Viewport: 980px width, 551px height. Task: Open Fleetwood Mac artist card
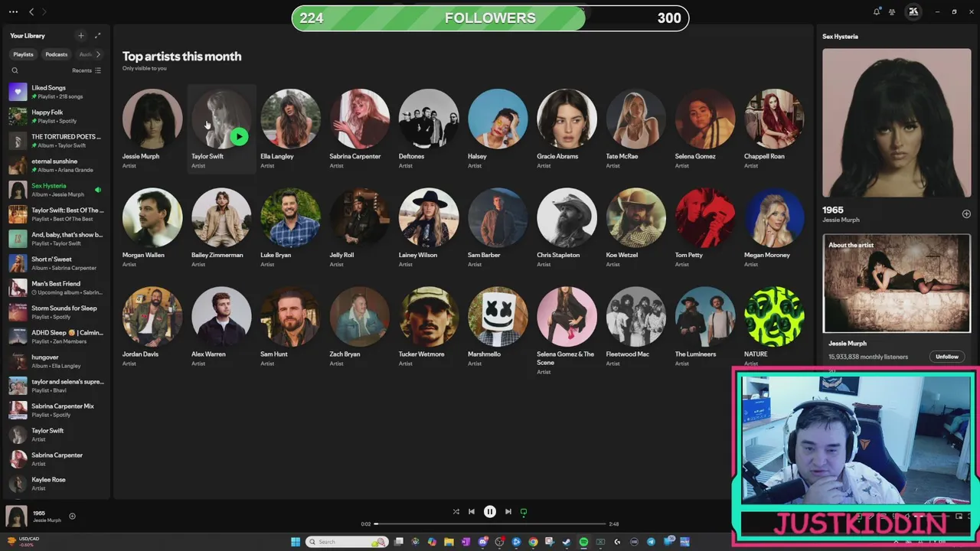[x=635, y=327]
